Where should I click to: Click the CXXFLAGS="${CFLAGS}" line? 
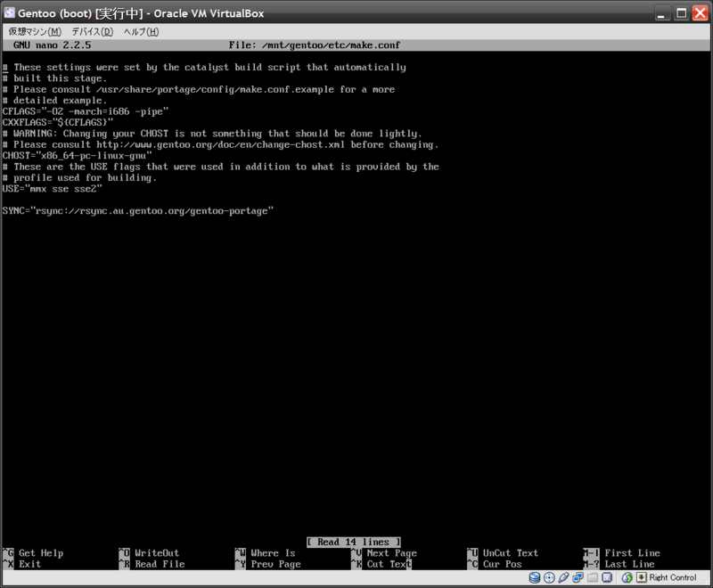[x=58, y=122]
